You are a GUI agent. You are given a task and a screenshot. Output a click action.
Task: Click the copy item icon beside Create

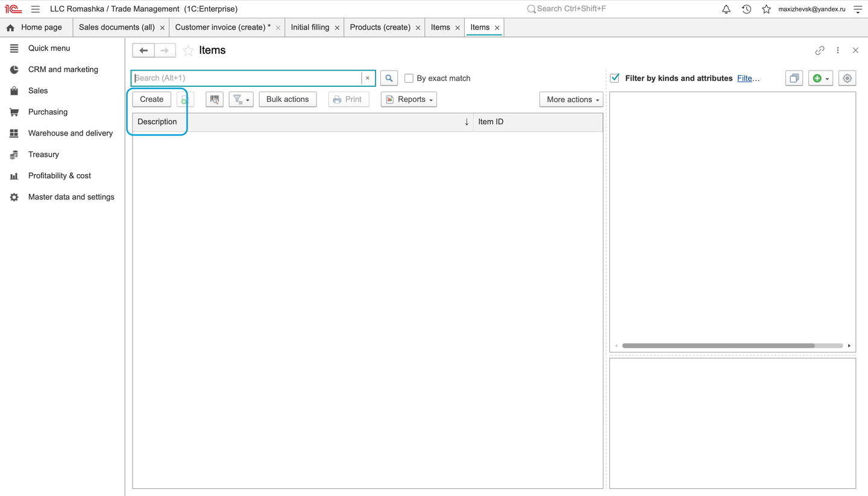tap(185, 99)
